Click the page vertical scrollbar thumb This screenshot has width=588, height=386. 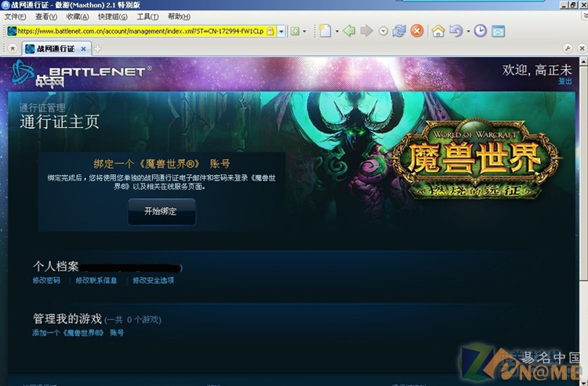coord(583,173)
